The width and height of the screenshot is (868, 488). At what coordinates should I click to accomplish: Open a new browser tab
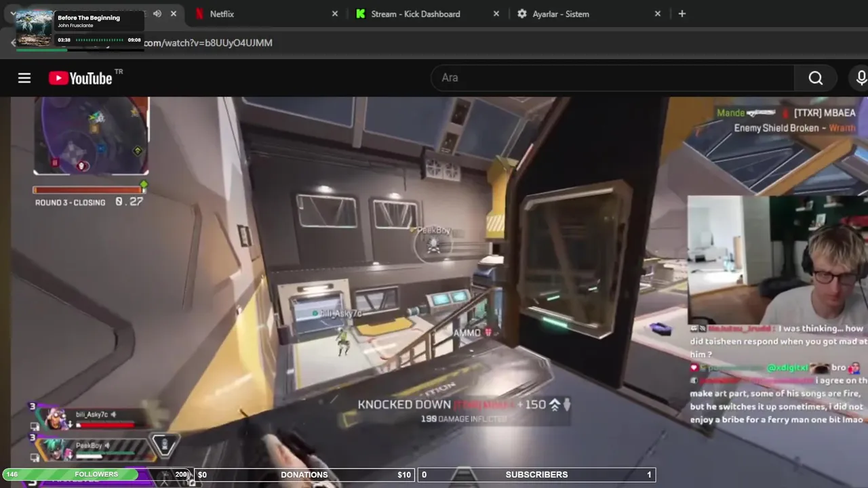(682, 14)
